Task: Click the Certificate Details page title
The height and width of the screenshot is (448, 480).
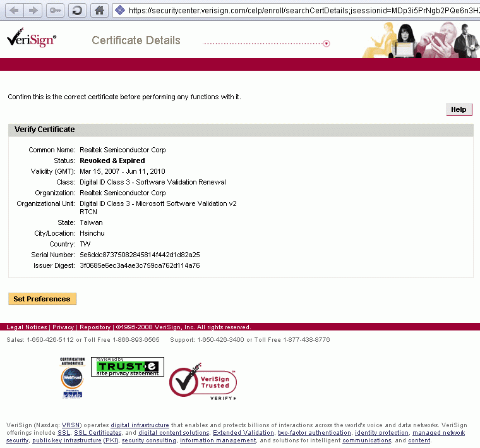Action: coord(136,40)
